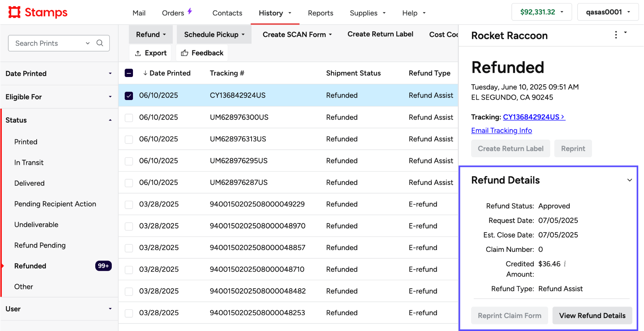Click the search magnifier in Search Prints
644x331 pixels.
click(100, 43)
